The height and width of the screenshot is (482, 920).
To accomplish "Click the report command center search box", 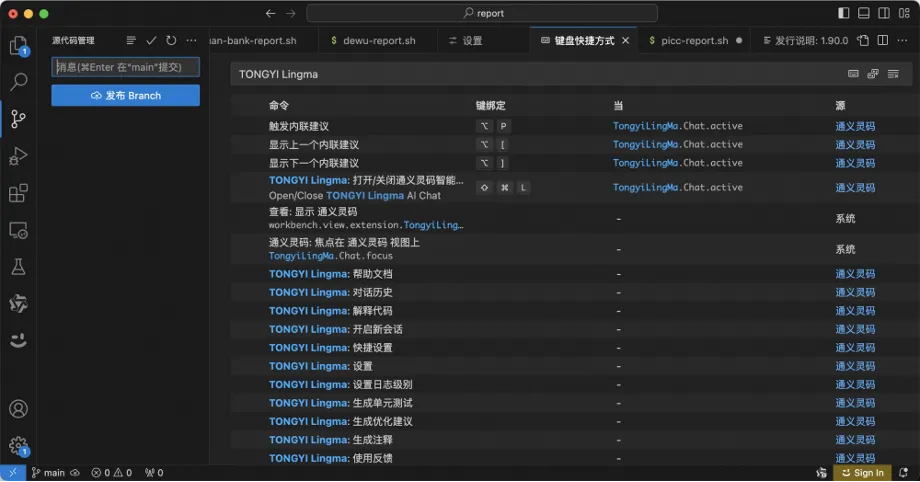I will [x=482, y=13].
